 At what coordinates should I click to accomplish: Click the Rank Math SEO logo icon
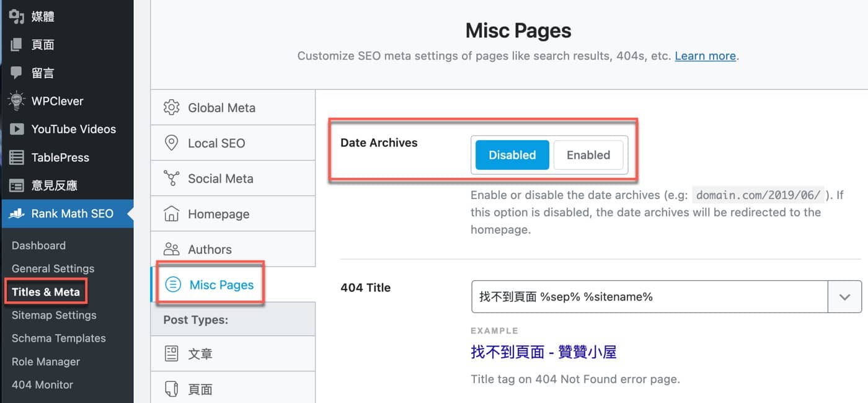pyautogui.click(x=17, y=214)
